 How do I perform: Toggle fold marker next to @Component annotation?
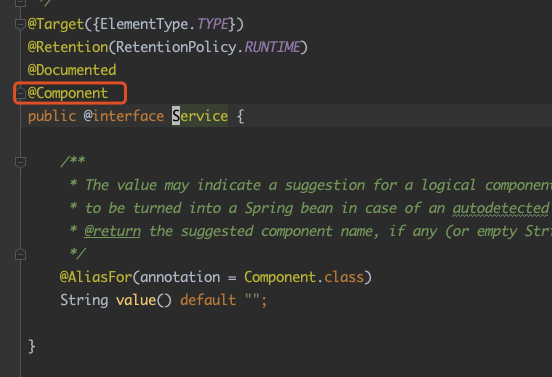[20, 93]
